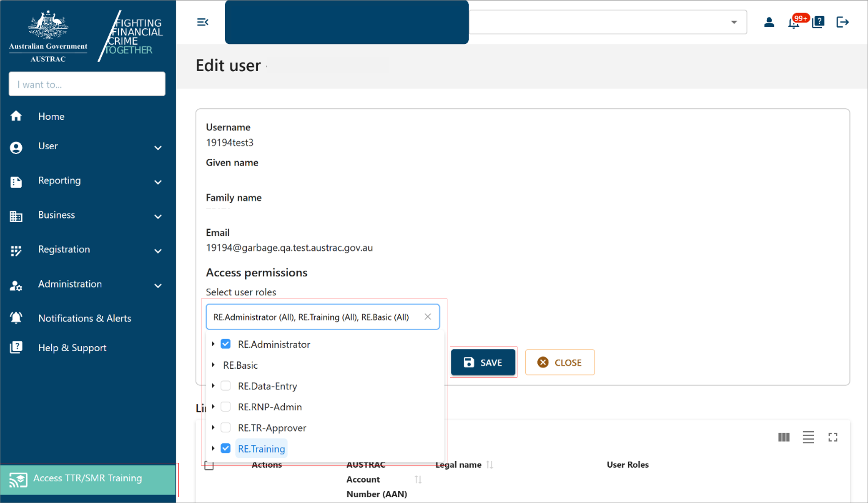Open the help book icon in header
868x503 pixels.
click(818, 22)
